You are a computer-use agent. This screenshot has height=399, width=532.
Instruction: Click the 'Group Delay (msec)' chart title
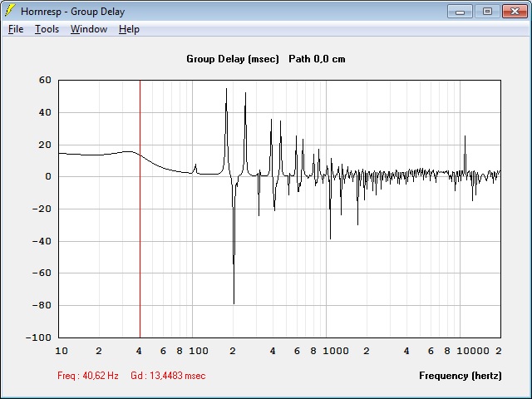tap(233, 59)
